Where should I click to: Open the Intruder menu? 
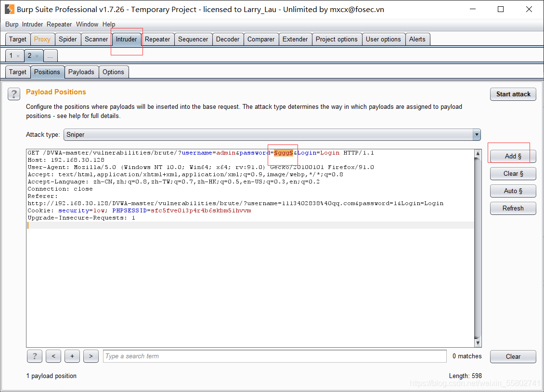(x=32, y=24)
